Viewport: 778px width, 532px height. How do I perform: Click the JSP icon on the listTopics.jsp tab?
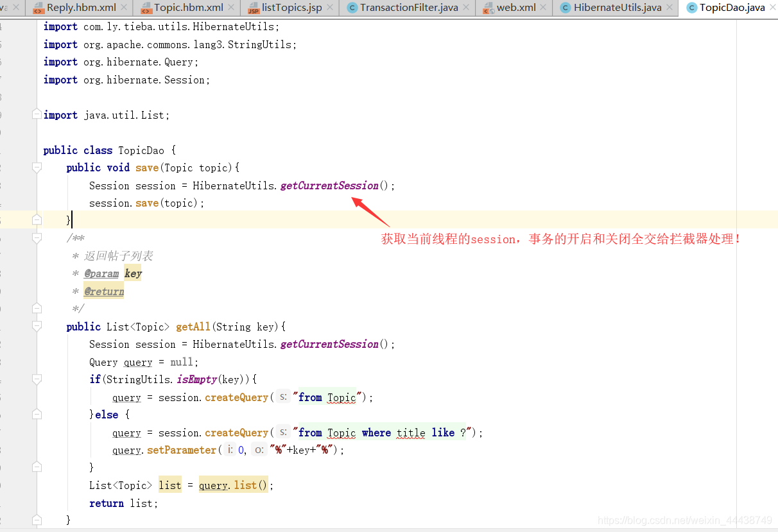pyautogui.click(x=254, y=8)
